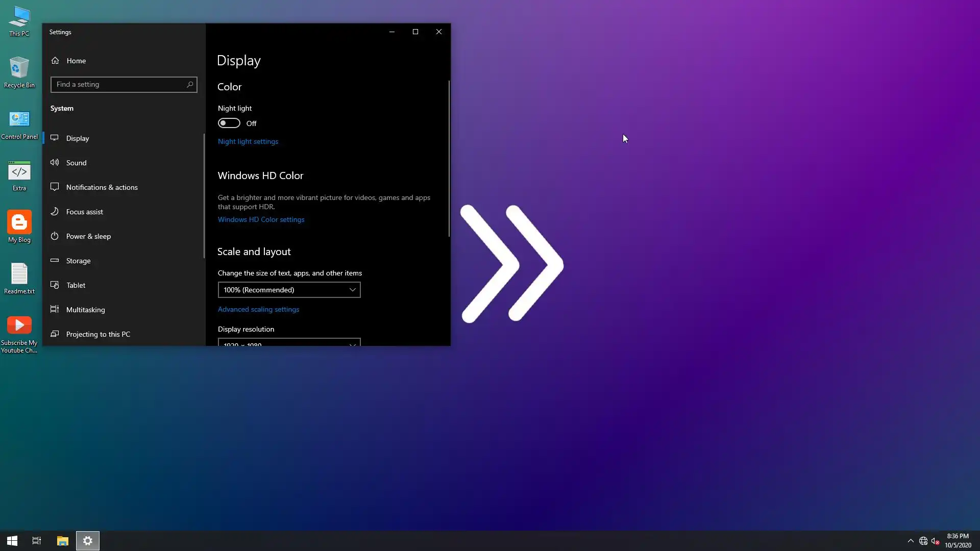
Task: Open Night light settings link
Action: click(x=248, y=141)
